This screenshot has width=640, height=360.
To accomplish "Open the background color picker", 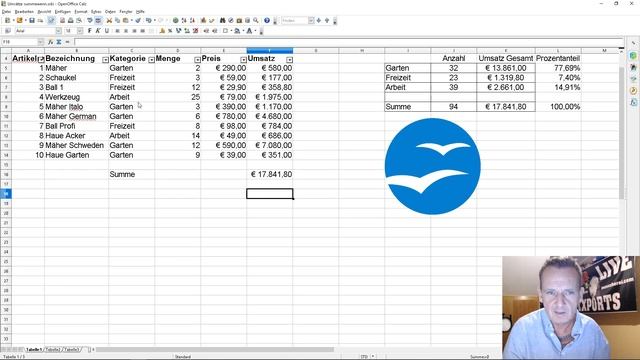I will coord(237,31).
